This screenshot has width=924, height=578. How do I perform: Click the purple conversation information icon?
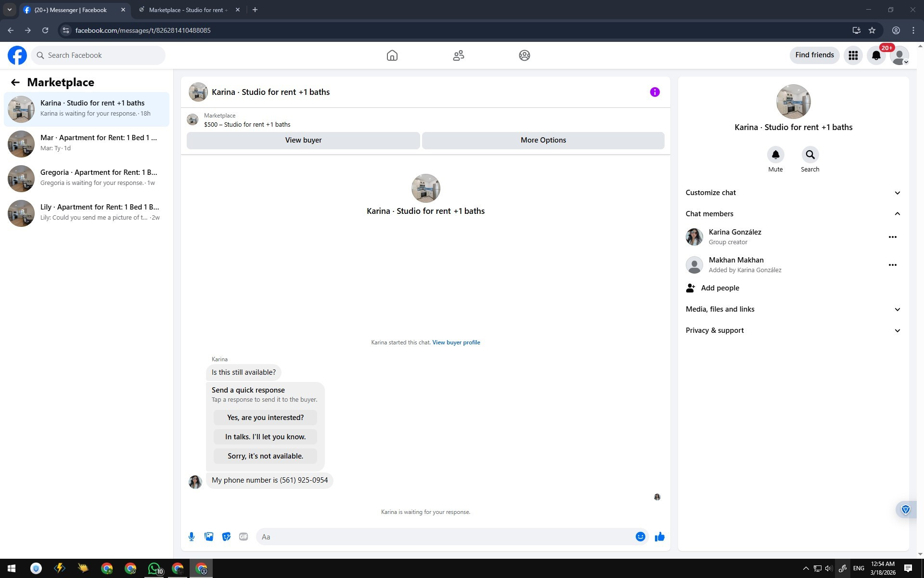(x=655, y=92)
